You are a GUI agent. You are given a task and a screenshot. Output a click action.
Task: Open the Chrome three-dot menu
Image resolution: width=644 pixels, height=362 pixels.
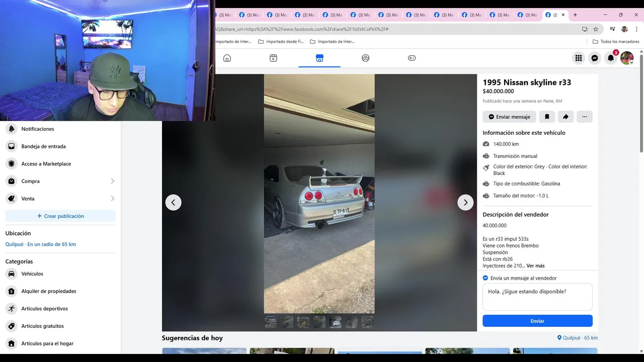[x=636, y=29]
